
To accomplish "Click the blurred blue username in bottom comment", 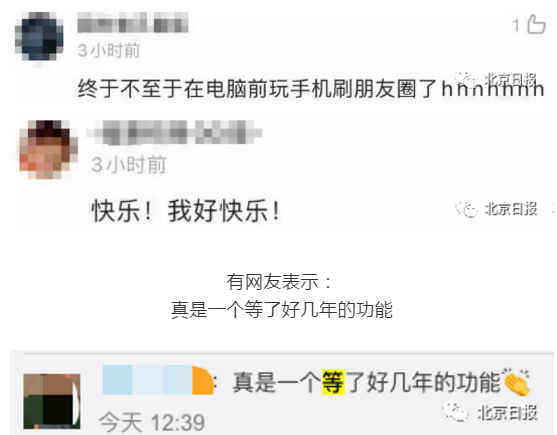I will [158, 380].
